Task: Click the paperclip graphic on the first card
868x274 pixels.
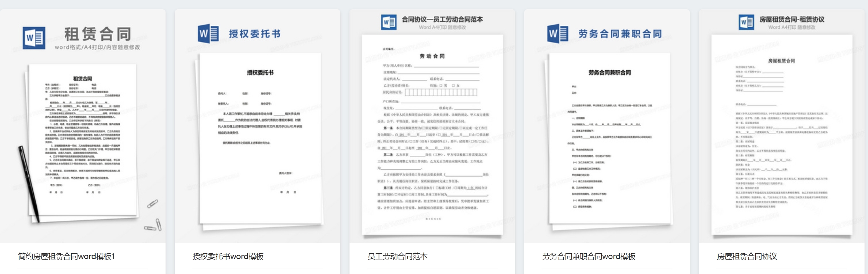Action: point(153,204)
